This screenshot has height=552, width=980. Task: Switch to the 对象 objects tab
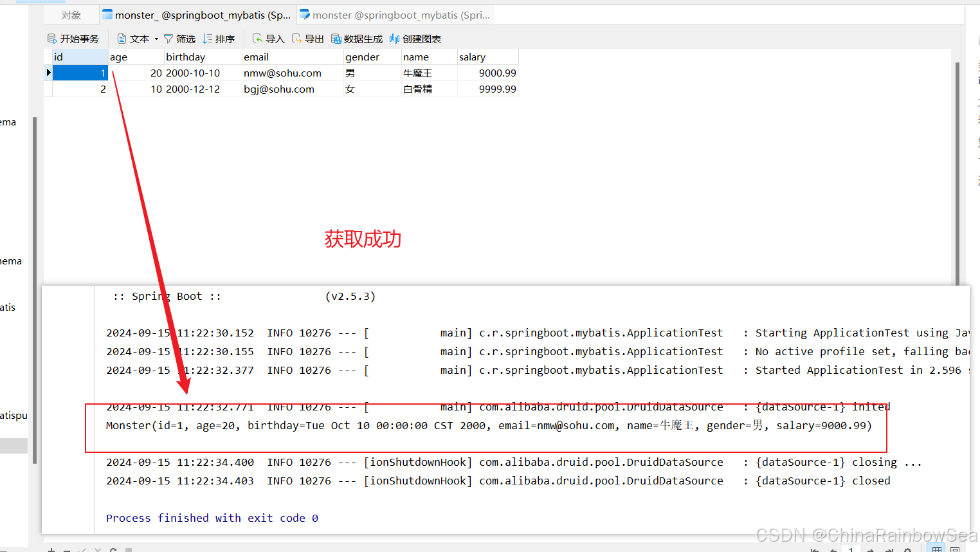71,15
